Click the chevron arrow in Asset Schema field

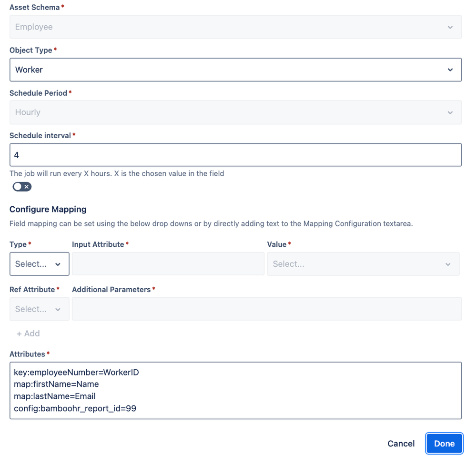pyautogui.click(x=450, y=27)
